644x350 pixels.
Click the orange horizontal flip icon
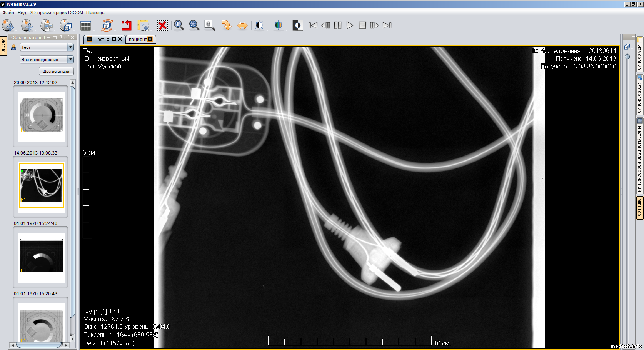[x=242, y=25]
